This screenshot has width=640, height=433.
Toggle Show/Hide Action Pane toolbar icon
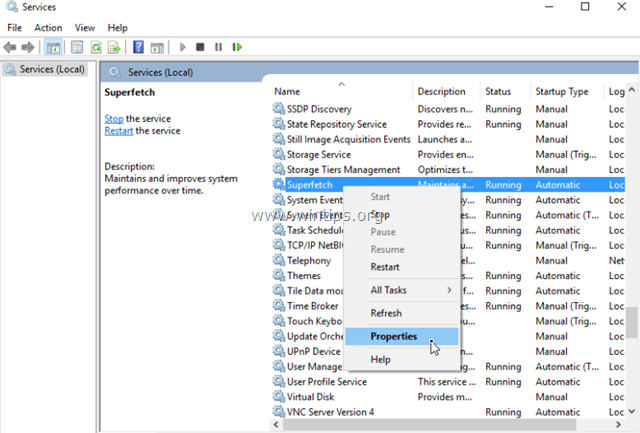click(157, 47)
